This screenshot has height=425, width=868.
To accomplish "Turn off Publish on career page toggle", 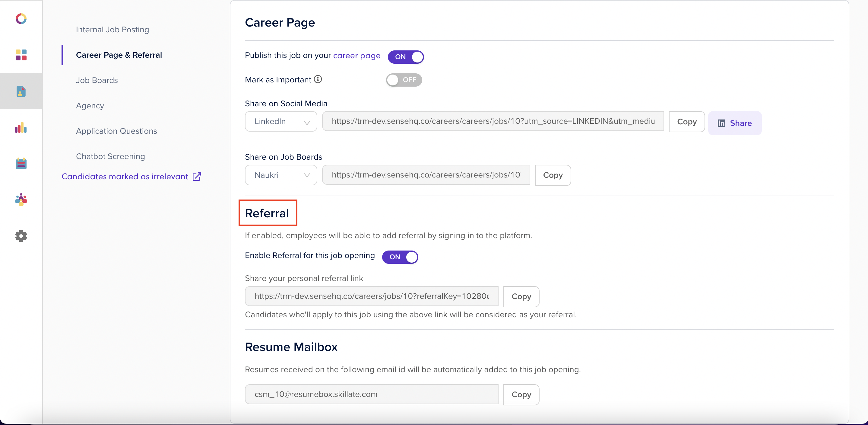I will click(x=406, y=57).
